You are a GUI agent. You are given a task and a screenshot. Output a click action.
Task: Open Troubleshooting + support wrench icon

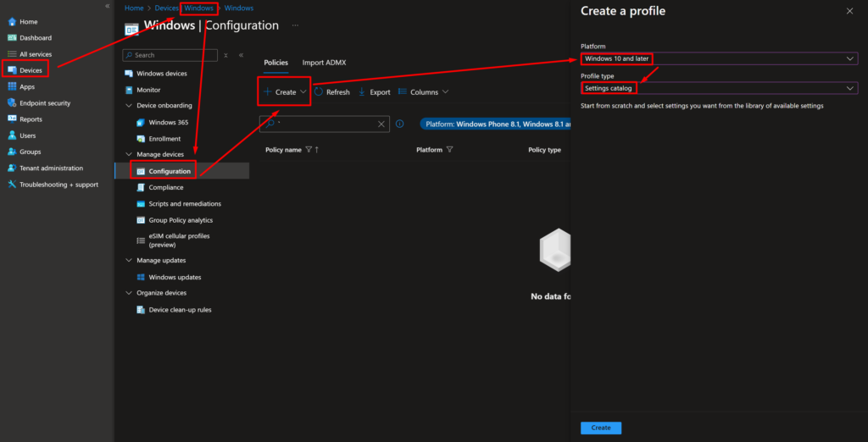[x=12, y=185]
